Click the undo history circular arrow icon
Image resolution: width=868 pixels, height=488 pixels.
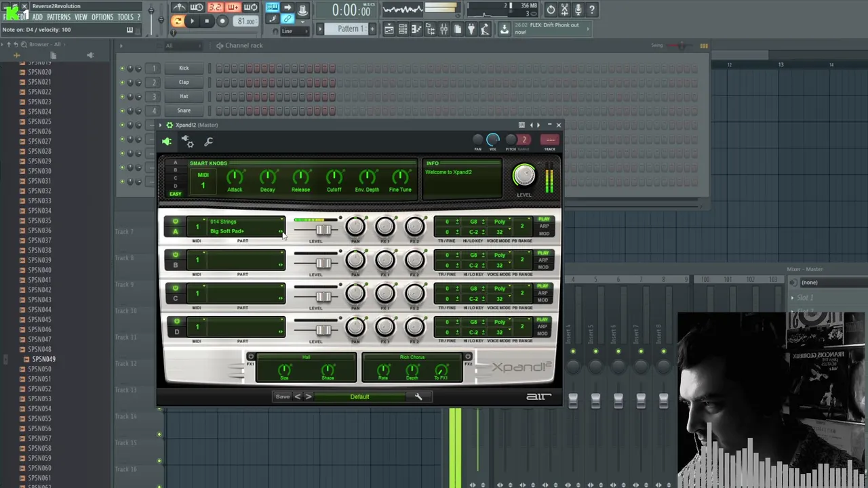pyautogui.click(x=551, y=9)
